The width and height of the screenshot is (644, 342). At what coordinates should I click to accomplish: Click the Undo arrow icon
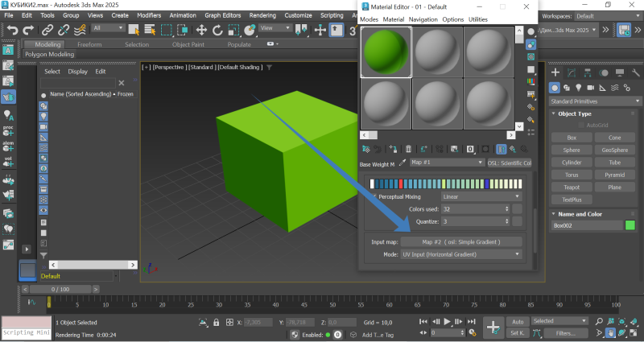(x=12, y=30)
